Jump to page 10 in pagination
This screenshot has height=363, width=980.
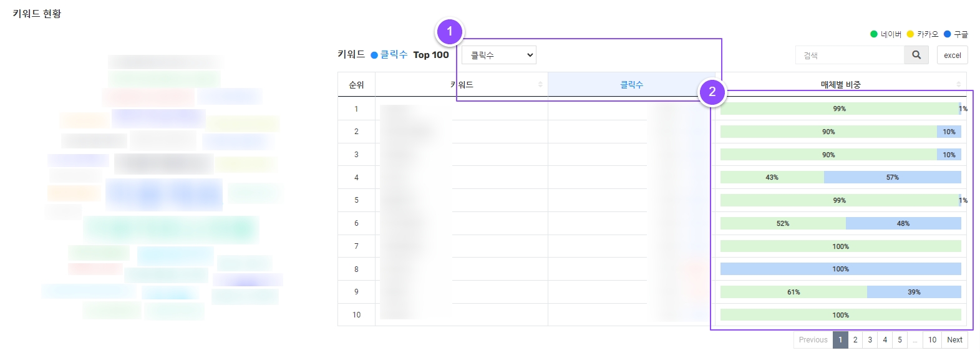click(932, 340)
